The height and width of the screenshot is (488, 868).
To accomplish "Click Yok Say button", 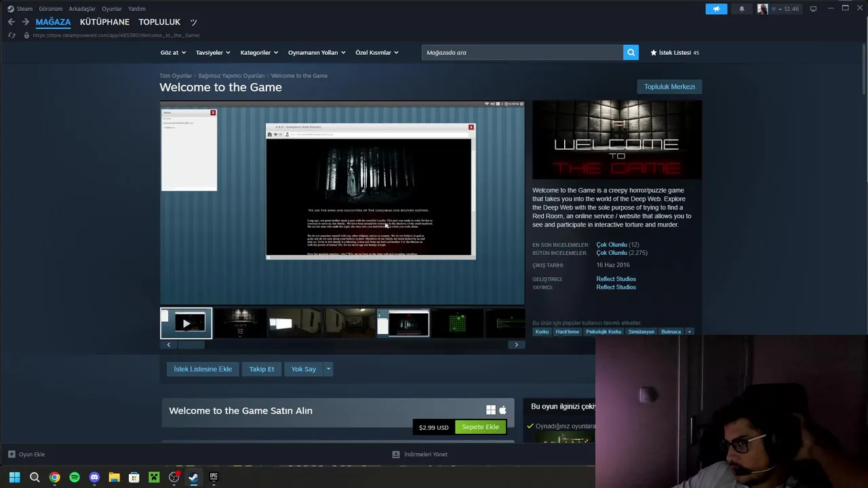I will pyautogui.click(x=304, y=369).
